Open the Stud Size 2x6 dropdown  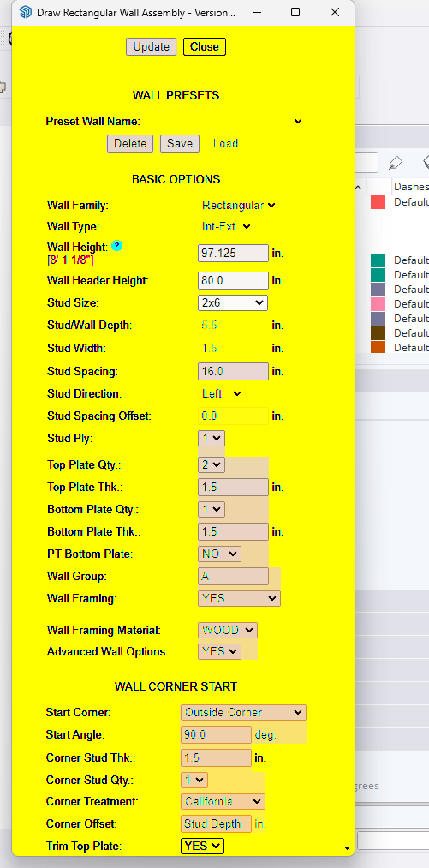pyautogui.click(x=233, y=302)
